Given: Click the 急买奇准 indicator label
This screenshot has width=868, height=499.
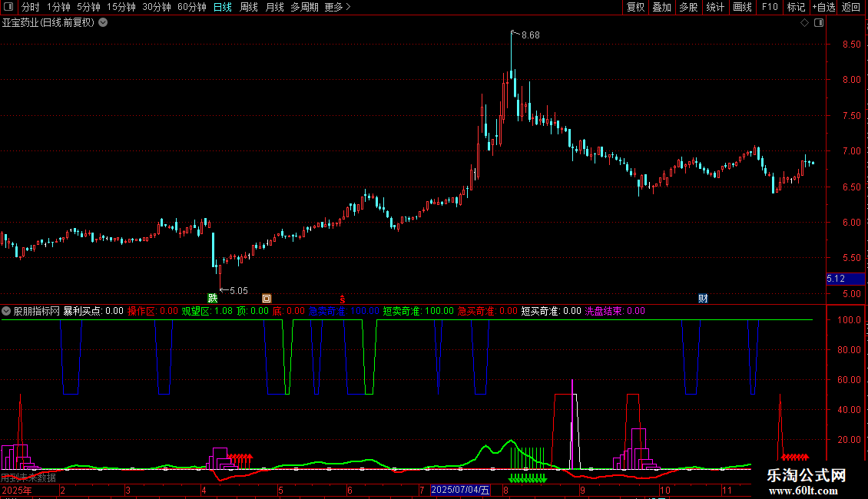Looking at the screenshot, I should coord(487,311).
